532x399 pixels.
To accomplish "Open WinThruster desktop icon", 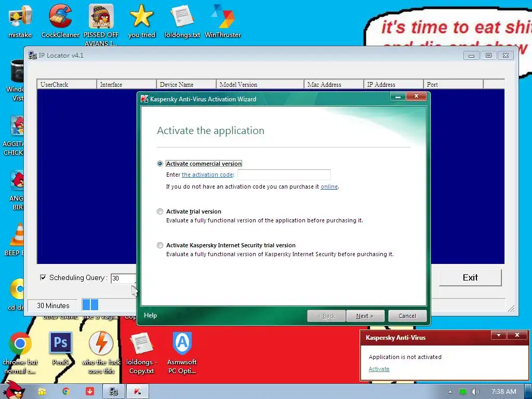I will pyautogui.click(x=223, y=21).
